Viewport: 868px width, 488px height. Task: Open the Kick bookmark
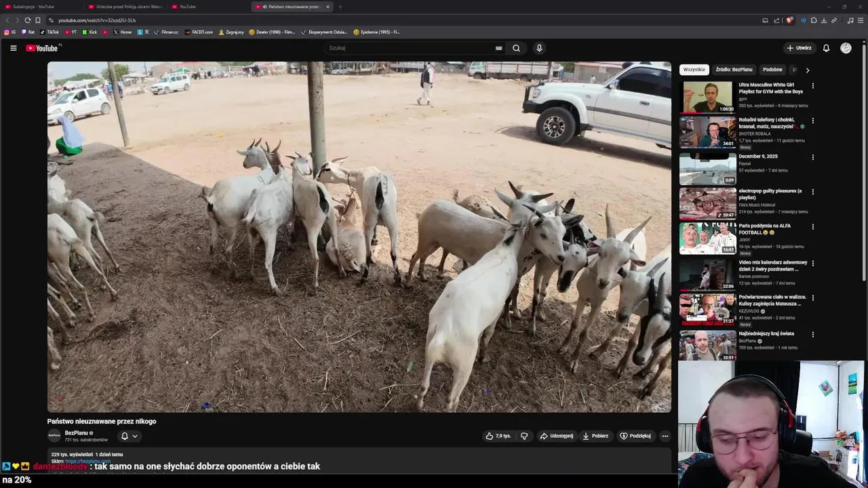click(90, 32)
